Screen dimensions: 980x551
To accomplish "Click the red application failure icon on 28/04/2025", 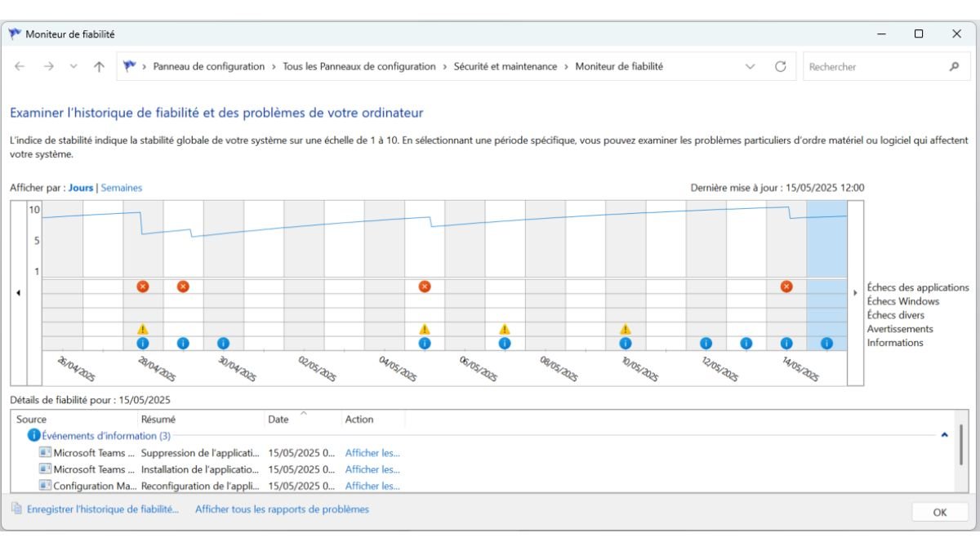I will pyautogui.click(x=144, y=287).
